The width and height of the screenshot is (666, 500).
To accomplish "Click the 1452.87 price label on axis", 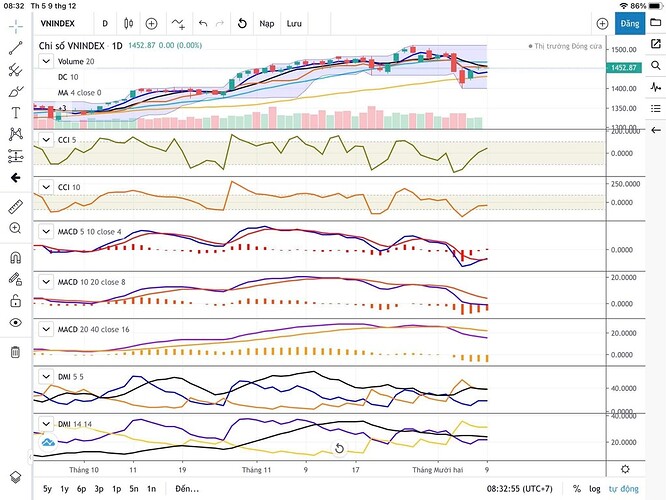I will [x=624, y=68].
